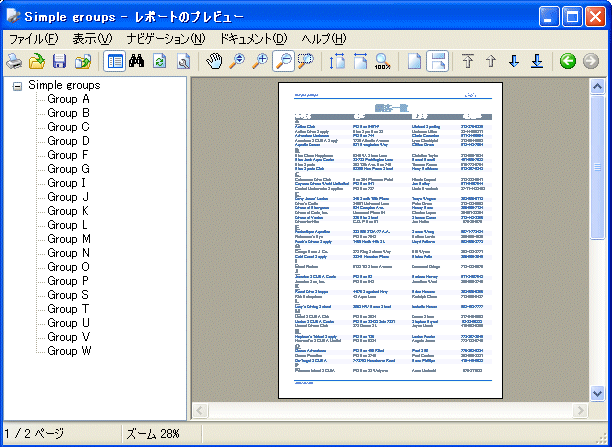
Task: Navigate to Group M in the outline
Action: tap(69, 239)
